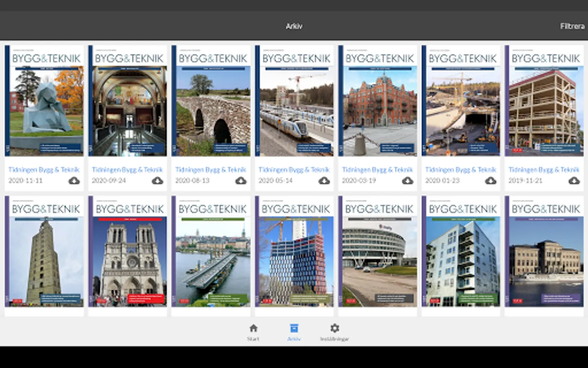Click the title link above date 2020-03-19
The width and height of the screenshot is (588, 368).
378,170
